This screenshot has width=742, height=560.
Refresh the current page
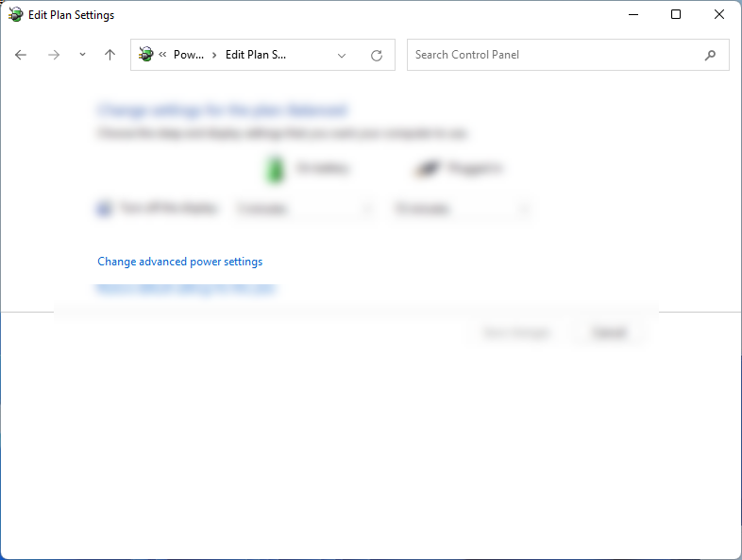[x=377, y=56]
